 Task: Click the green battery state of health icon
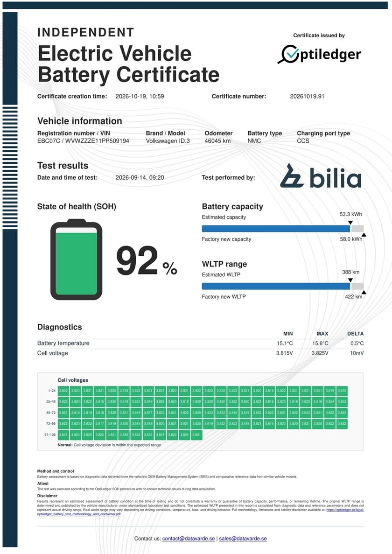(76, 259)
